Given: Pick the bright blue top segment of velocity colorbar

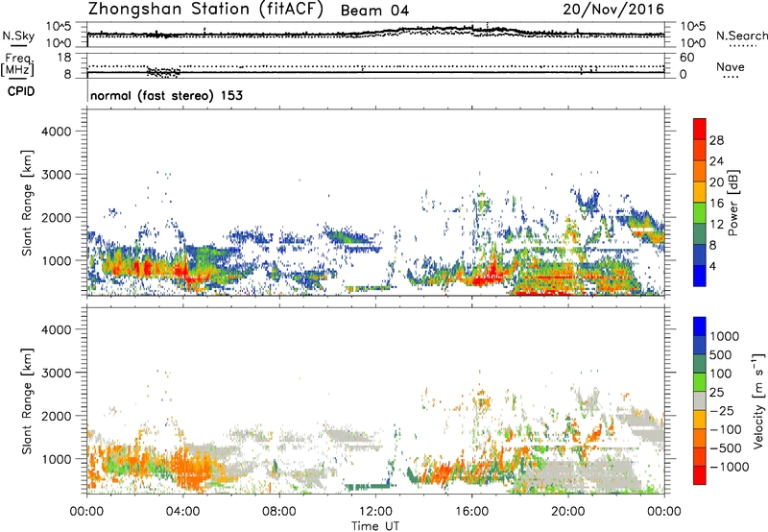Looking at the screenshot, I should 700,326.
